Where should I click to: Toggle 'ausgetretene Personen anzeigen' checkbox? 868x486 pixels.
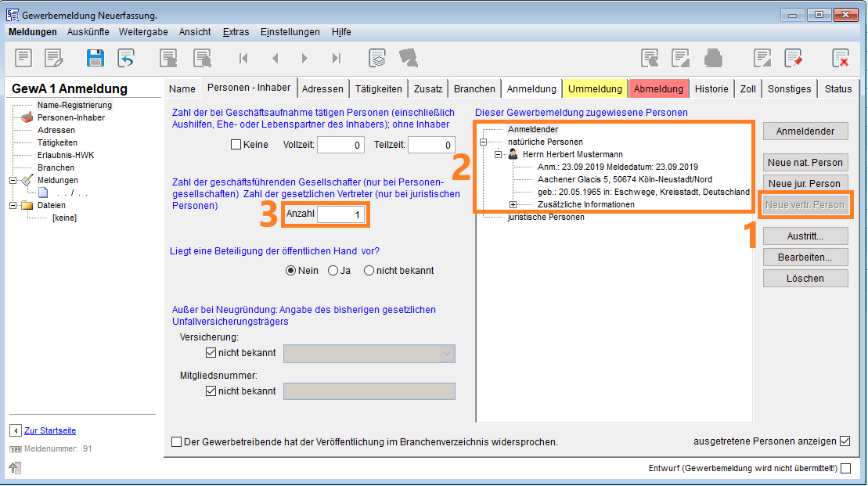pyautogui.click(x=845, y=441)
